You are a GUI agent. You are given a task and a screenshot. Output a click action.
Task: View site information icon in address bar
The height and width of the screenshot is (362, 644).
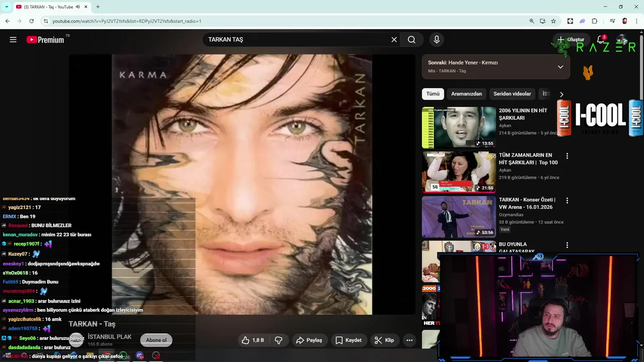(x=46, y=21)
